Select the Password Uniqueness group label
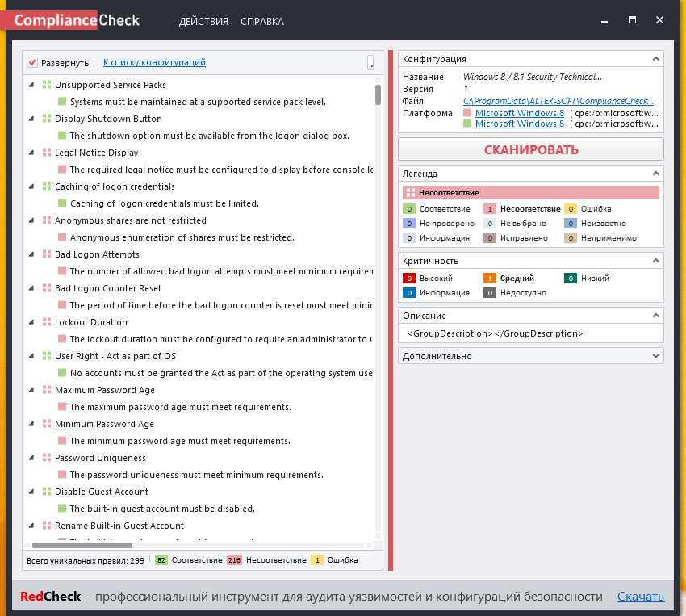686x616 pixels. tap(100, 458)
